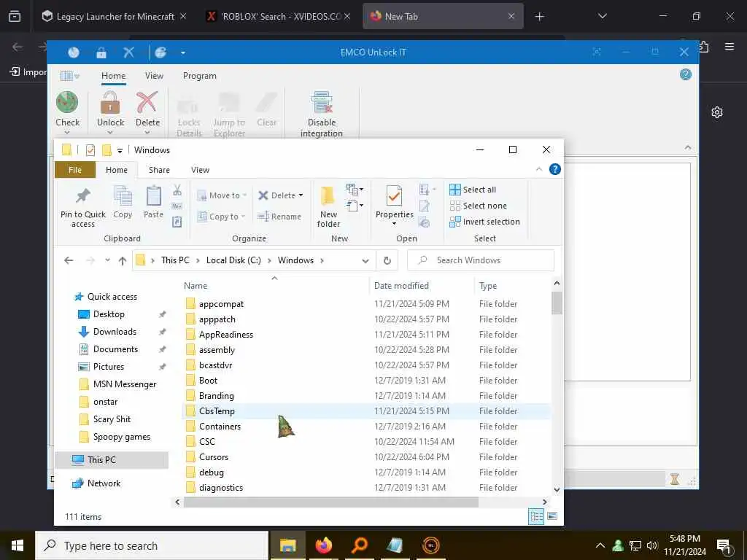Open the View tab in EMCO UnLock IT
Image resolution: width=747 pixels, height=560 pixels.
154,76
